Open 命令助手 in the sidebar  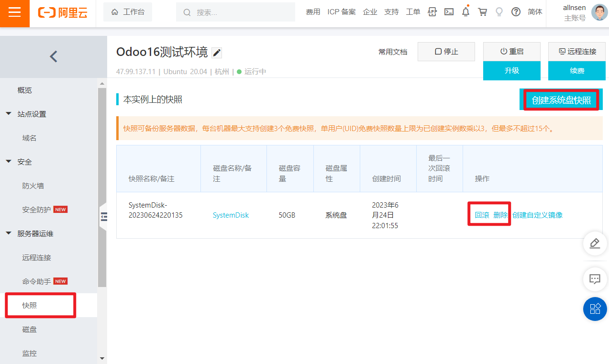tap(36, 281)
